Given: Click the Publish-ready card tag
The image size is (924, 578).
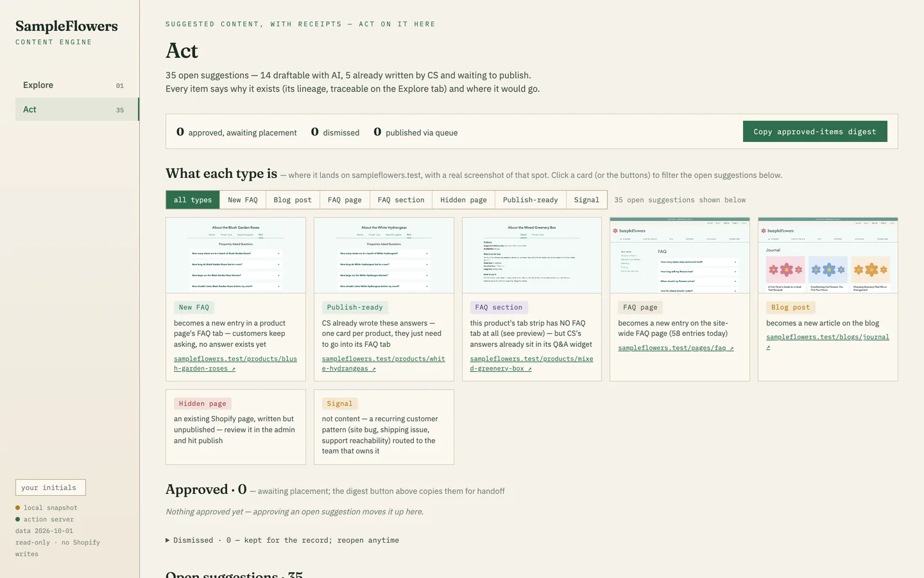Looking at the screenshot, I should coord(355,308).
